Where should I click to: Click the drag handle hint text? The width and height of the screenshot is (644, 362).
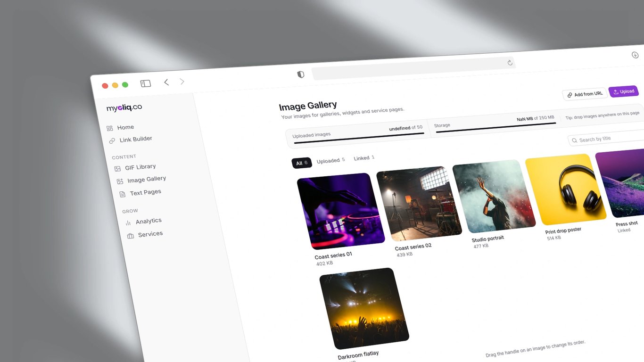[536, 348]
